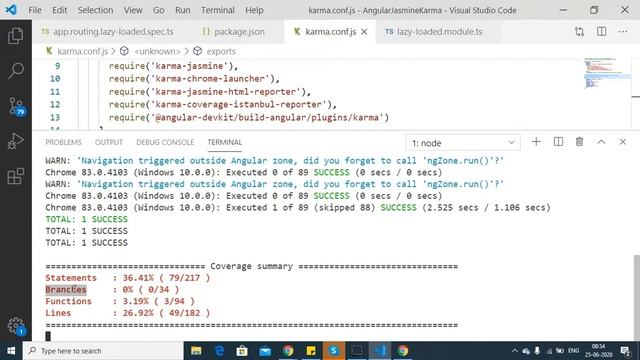Open the '1: node' terminal selector dropdown
The image size is (640, 360).
(x=463, y=143)
